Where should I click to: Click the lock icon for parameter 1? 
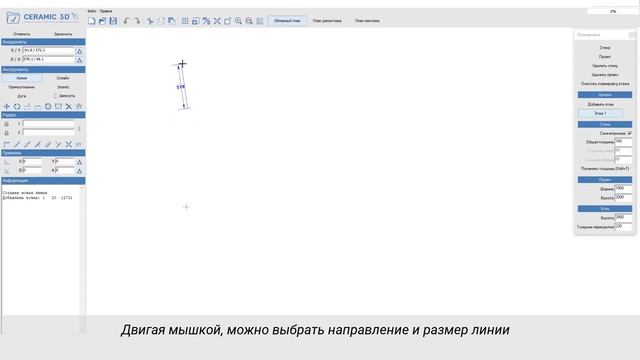(7, 124)
